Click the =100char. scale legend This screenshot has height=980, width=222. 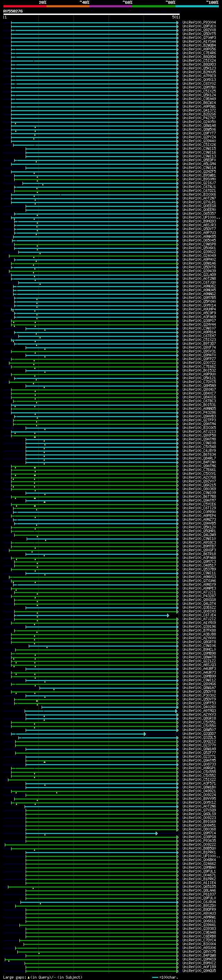[165, 977]
